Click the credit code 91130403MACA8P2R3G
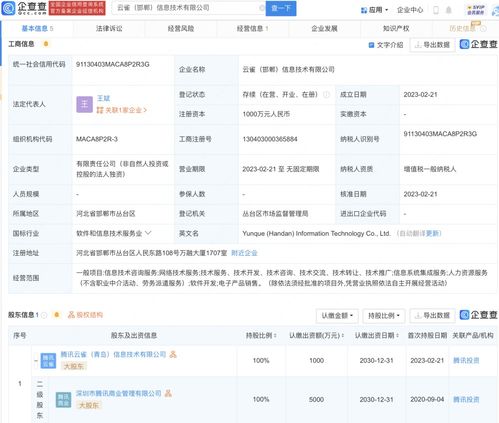 point(113,64)
